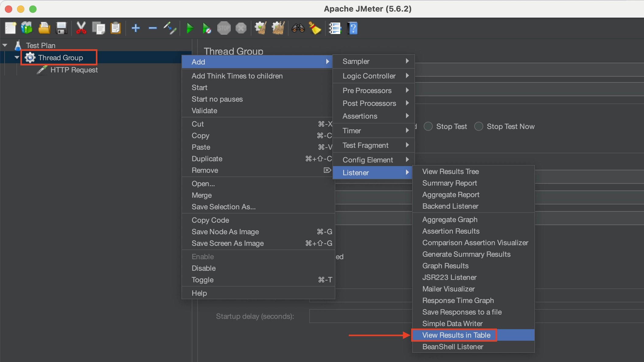This screenshot has width=644, height=362.
Task: Click the binoculars Search icon
Action: pos(298,29)
